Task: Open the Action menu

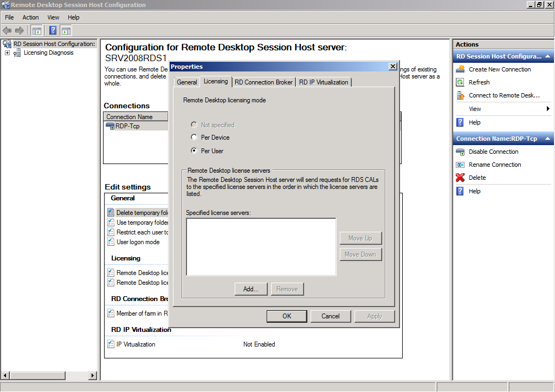Action: point(30,17)
